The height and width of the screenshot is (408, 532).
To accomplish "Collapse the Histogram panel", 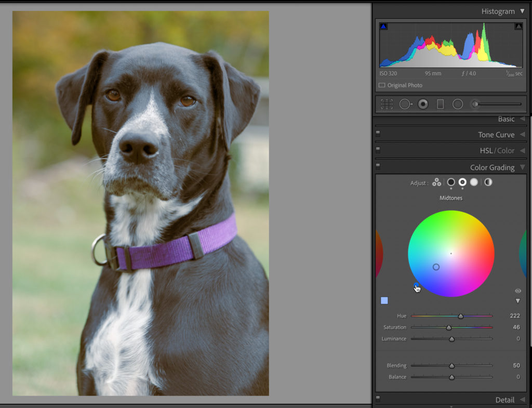I will tap(522, 11).
